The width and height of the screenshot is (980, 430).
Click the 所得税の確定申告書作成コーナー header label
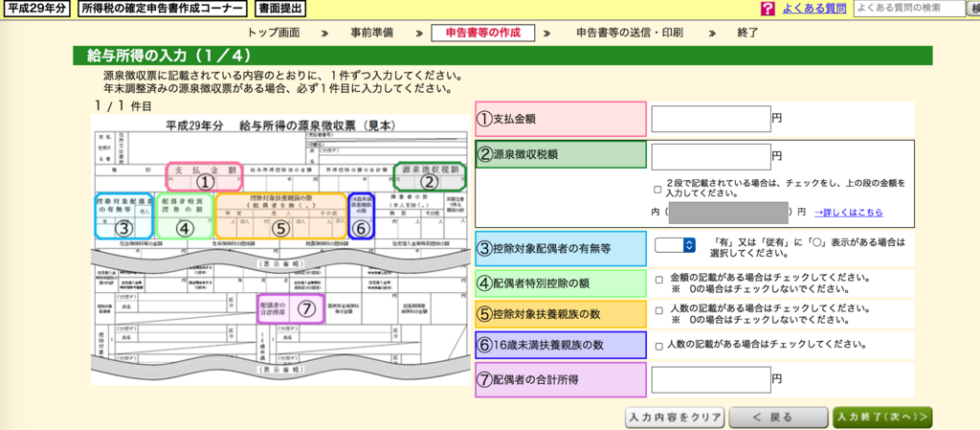pyautogui.click(x=163, y=9)
